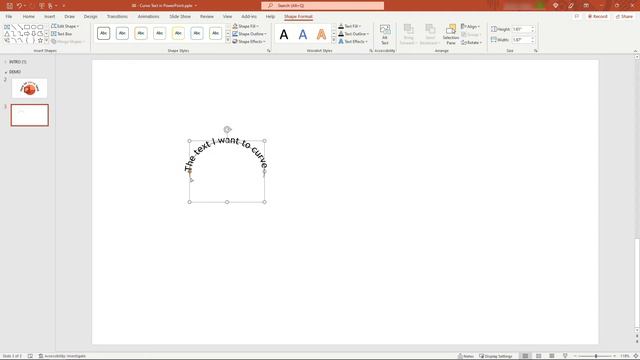The image size is (640, 360).
Task: Select slide 3 thumbnail
Action: pos(29,115)
